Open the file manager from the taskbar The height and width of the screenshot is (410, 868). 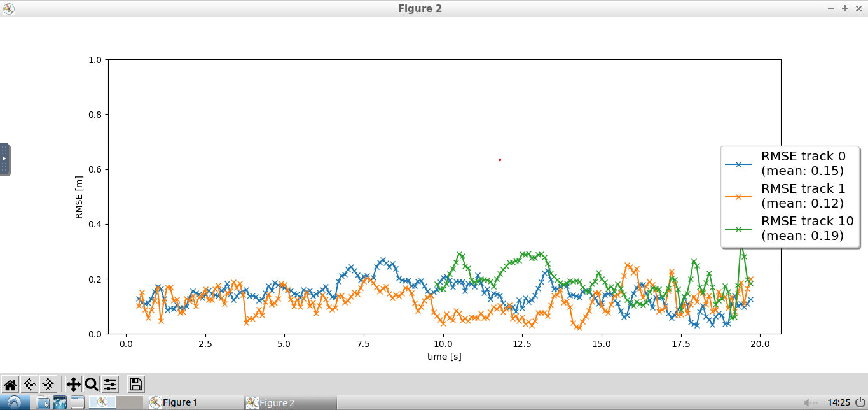coord(43,402)
